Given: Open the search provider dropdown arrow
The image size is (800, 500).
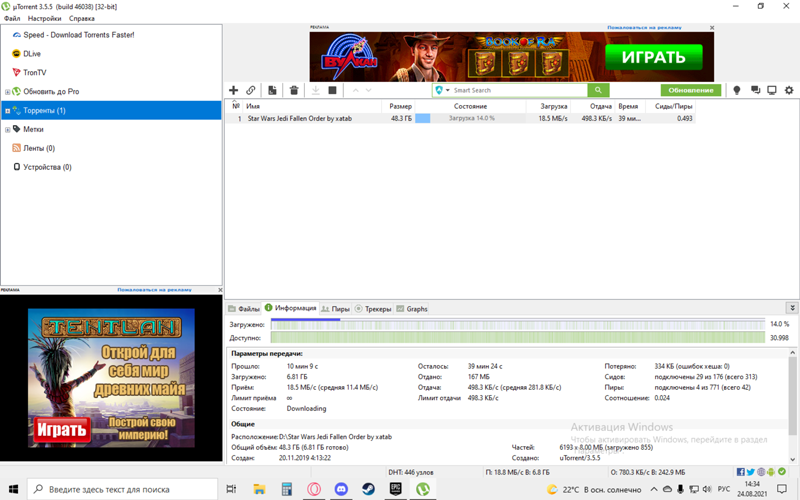Looking at the screenshot, I should pos(447,90).
